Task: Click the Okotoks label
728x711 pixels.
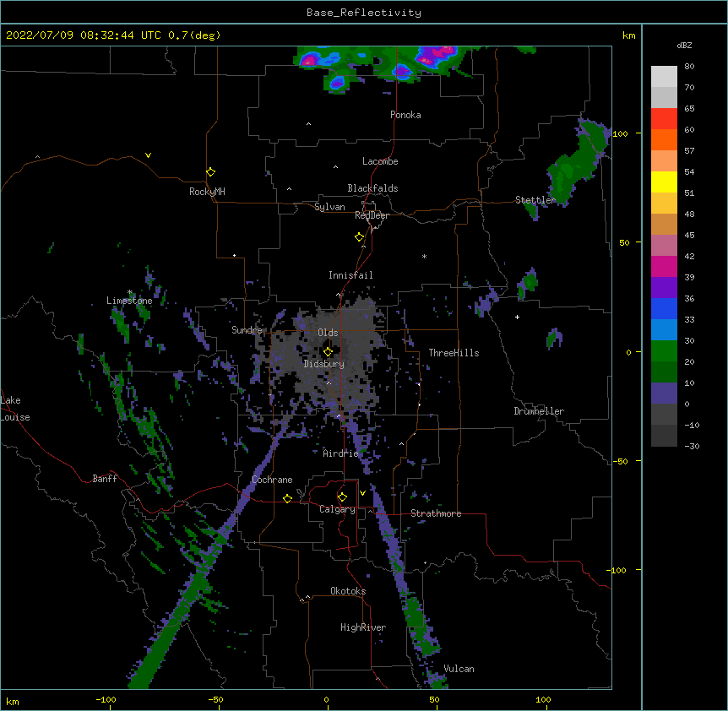Action: [x=348, y=591]
